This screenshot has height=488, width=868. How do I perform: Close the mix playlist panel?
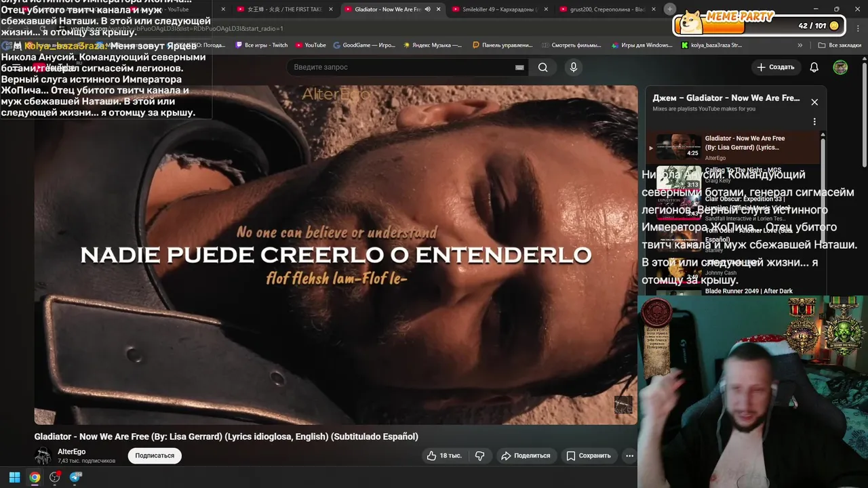814,102
